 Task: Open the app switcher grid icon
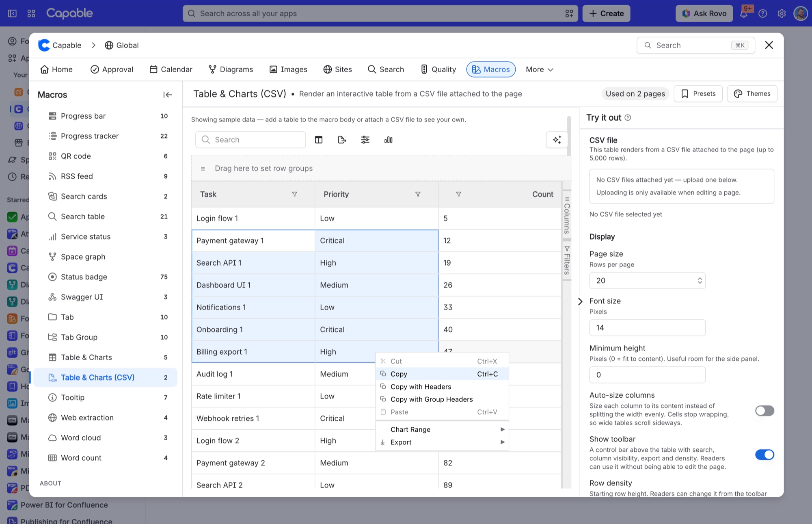tap(31, 13)
